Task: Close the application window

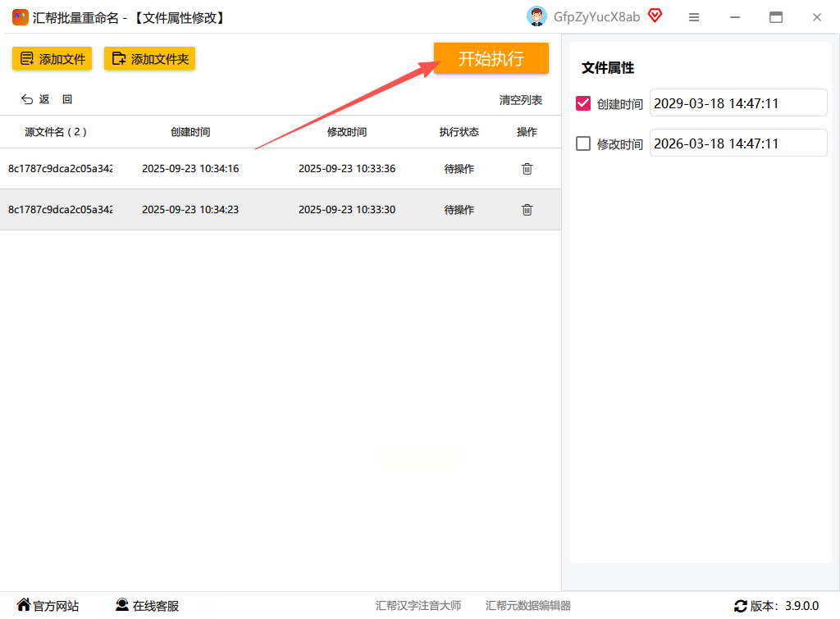Action: [816, 17]
